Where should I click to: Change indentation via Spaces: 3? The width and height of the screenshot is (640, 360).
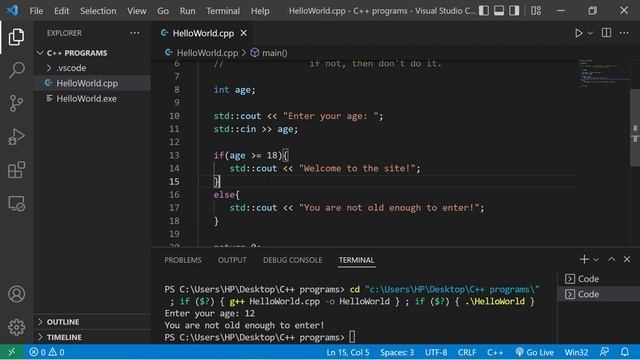tap(397, 352)
